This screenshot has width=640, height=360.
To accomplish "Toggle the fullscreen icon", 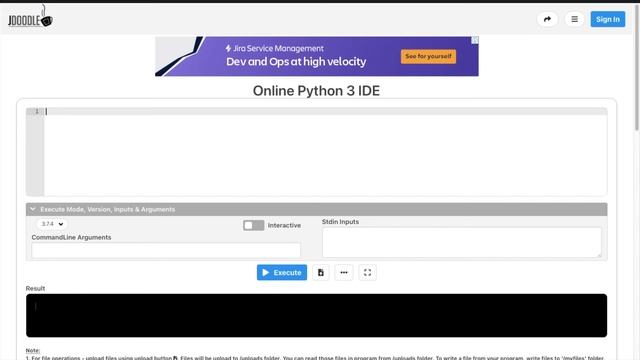I will click(367, 272).
